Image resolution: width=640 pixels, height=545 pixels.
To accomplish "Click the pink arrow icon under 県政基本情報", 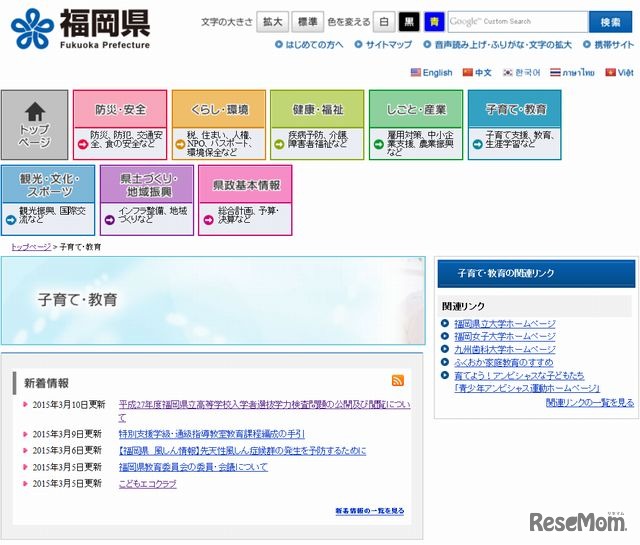I will [x=208, y=220].
